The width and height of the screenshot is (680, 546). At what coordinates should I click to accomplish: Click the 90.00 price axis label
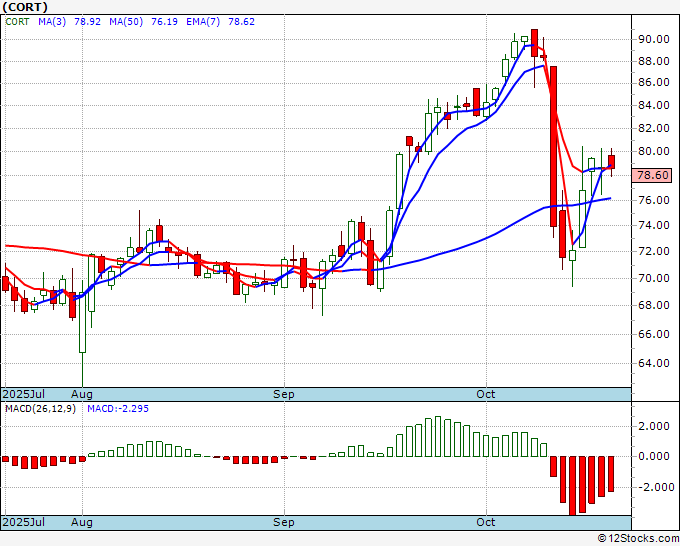pos(654,39)
